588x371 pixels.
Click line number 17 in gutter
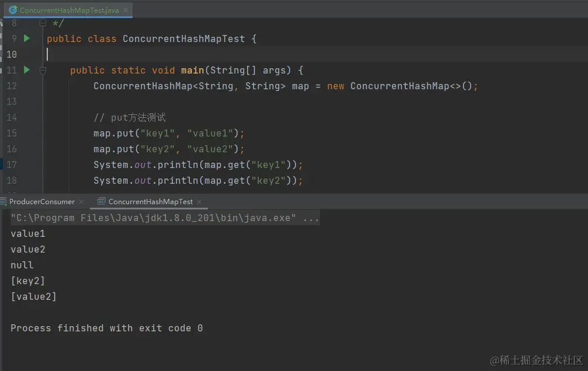(x=12, y=164)
